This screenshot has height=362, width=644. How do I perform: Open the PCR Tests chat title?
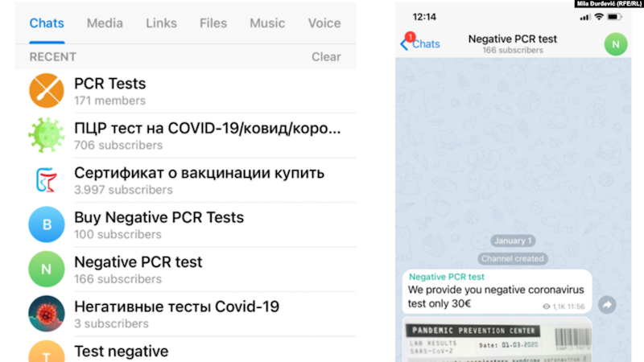[x=110, y=84]
